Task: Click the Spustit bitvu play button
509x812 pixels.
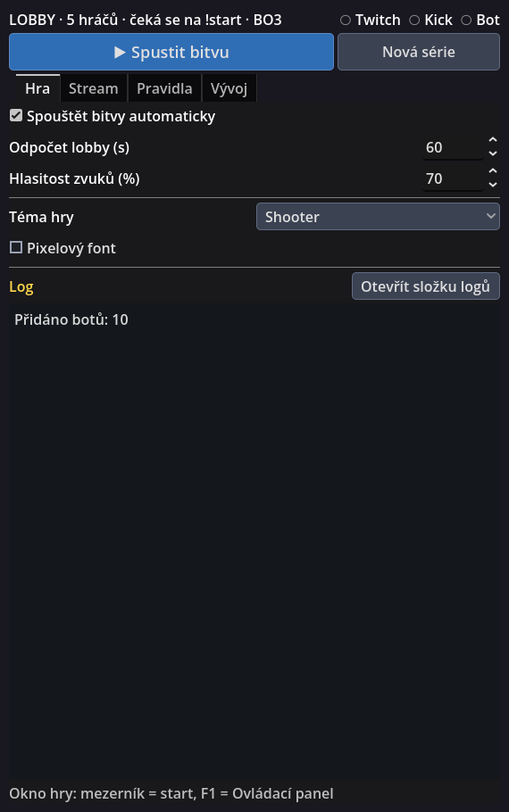Action: pyautogui.click(x=171, y=52)
